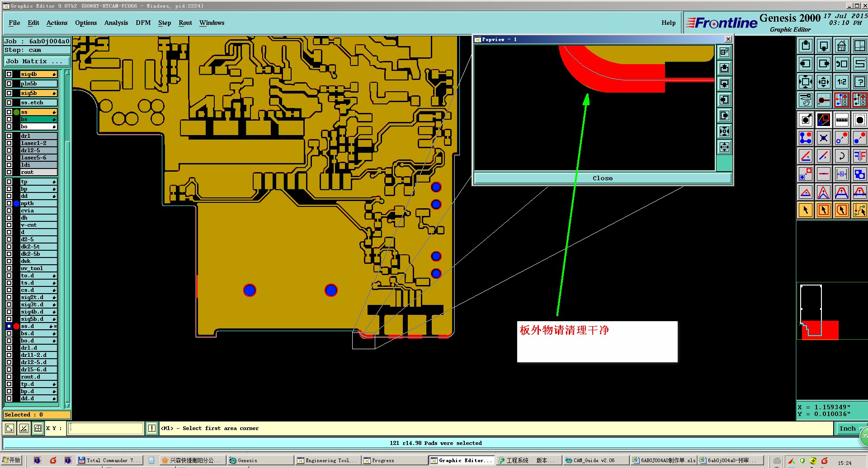Open the wrench and palette options icon
The image size is (868, 468).
coord(806,100)
